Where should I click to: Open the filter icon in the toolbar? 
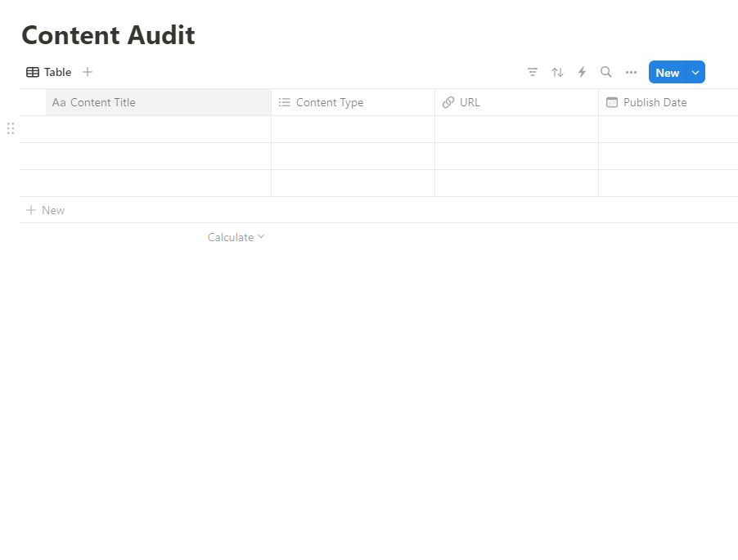(533, 72)
